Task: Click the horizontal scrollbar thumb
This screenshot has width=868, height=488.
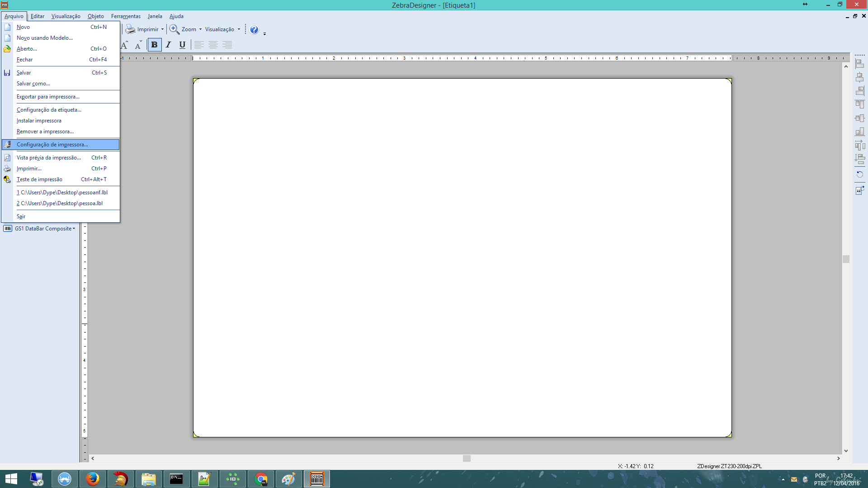Action: click(467, 458)
